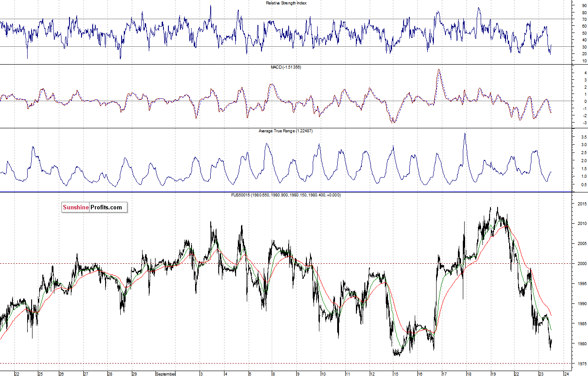The image size is (588, 376).
Task: Select the 8 date axis label
Action: point(274,374)
